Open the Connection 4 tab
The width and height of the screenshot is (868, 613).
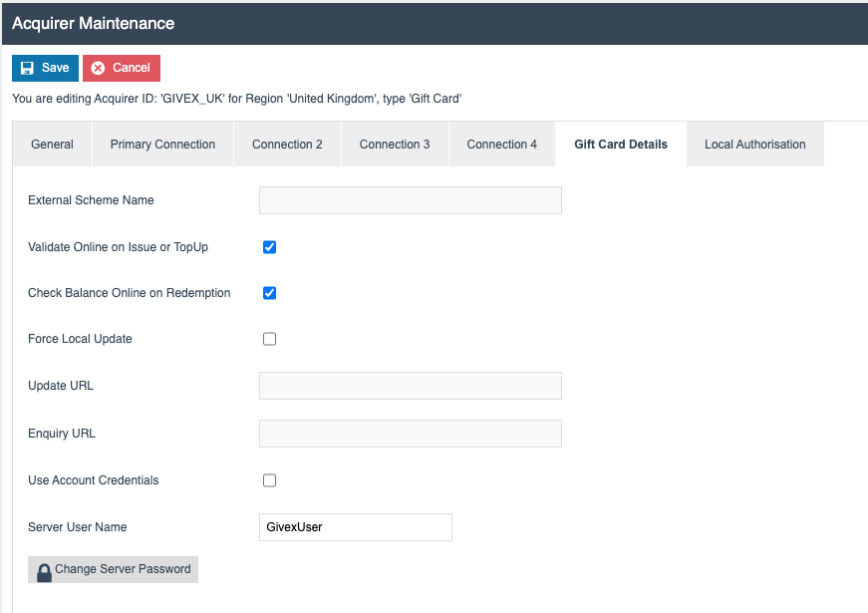[x=501, y=144]
